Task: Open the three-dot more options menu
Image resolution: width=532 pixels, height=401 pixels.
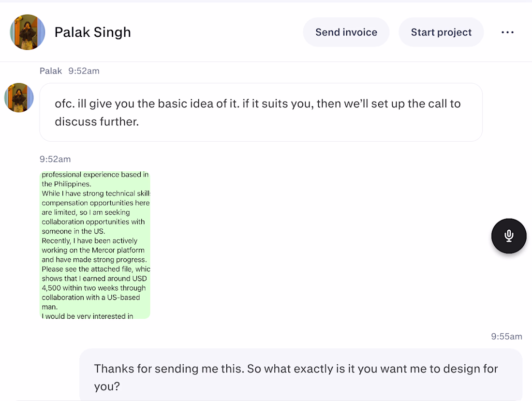Action: (x=507, y=32)
